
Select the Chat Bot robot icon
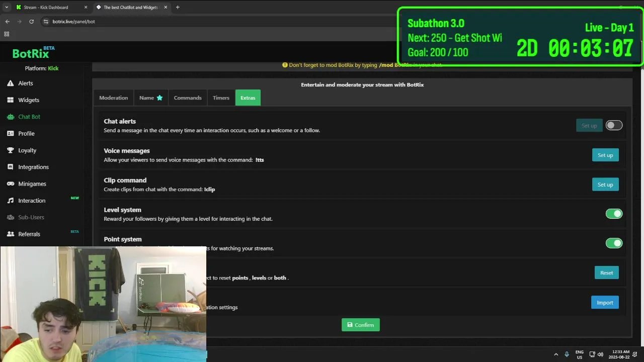(10, 117)
